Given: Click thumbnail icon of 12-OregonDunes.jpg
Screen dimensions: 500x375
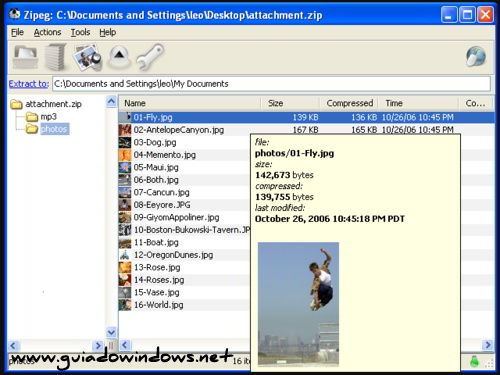Looking at the screenshot, I should pyautogui.click(x=125, y=255).
